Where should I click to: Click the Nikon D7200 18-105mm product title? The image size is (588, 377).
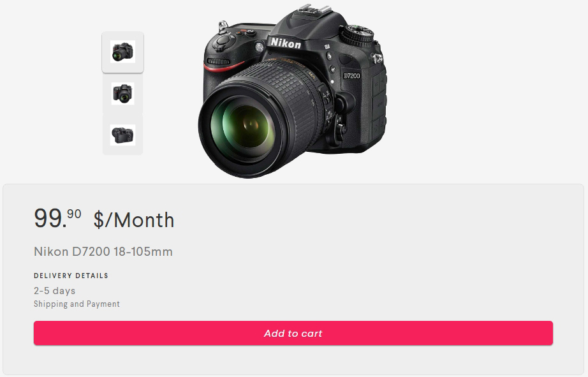pos(103,251)
